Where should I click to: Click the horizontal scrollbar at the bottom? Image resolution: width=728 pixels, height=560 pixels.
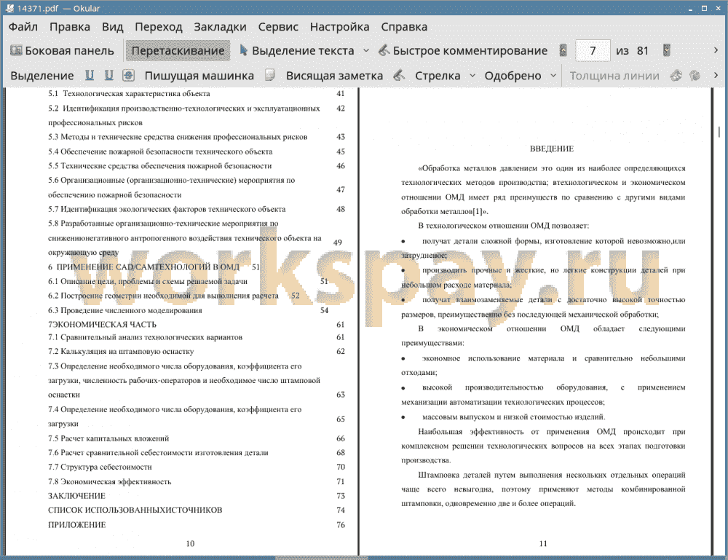[x=320, y=557]
